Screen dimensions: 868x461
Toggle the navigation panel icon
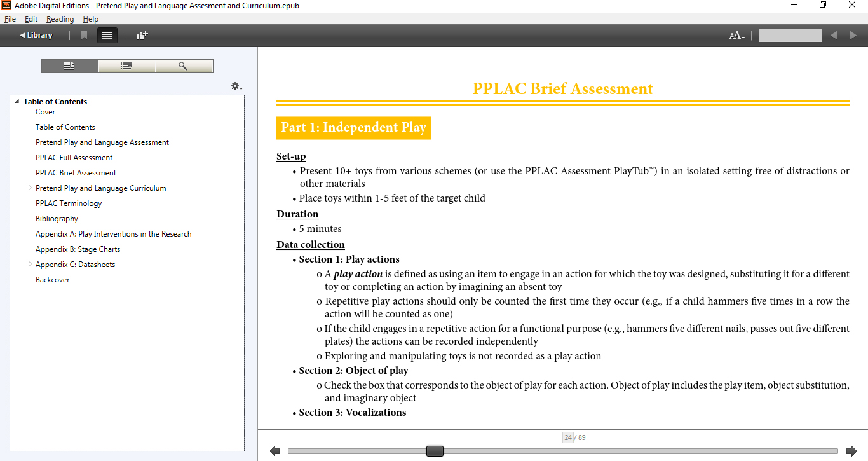click(x=107, y=35)
